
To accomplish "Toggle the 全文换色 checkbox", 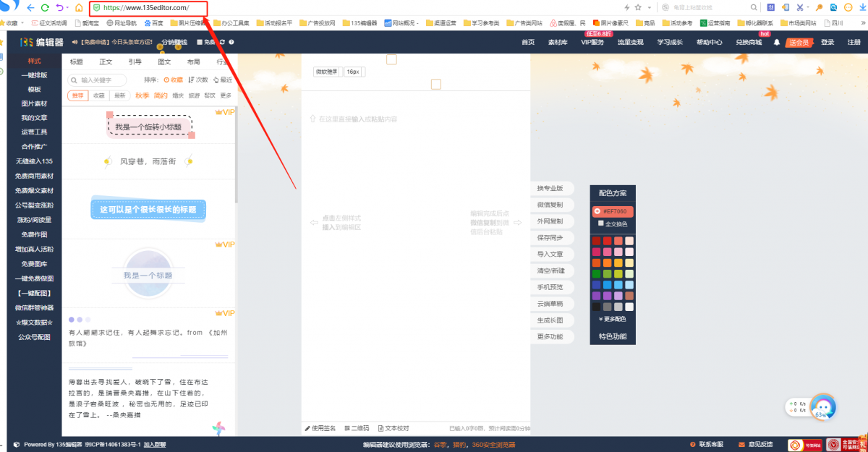I will [x=600, y=223].
